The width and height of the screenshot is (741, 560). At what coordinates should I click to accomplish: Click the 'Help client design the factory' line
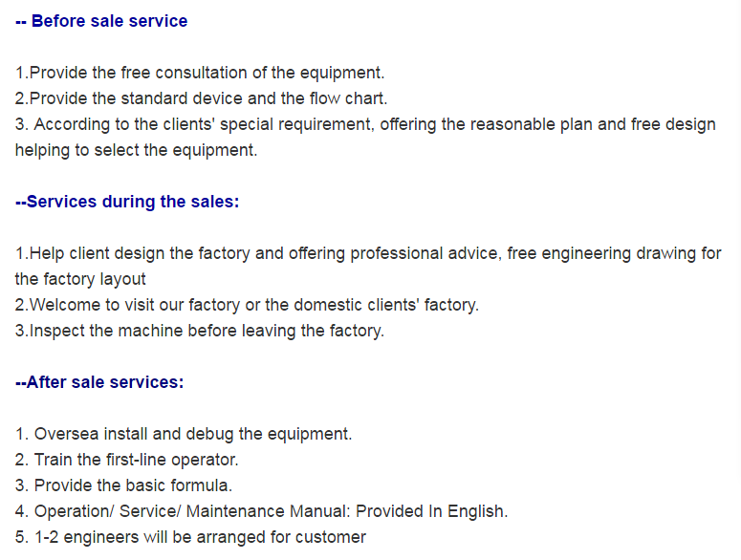tap(368, 253)
